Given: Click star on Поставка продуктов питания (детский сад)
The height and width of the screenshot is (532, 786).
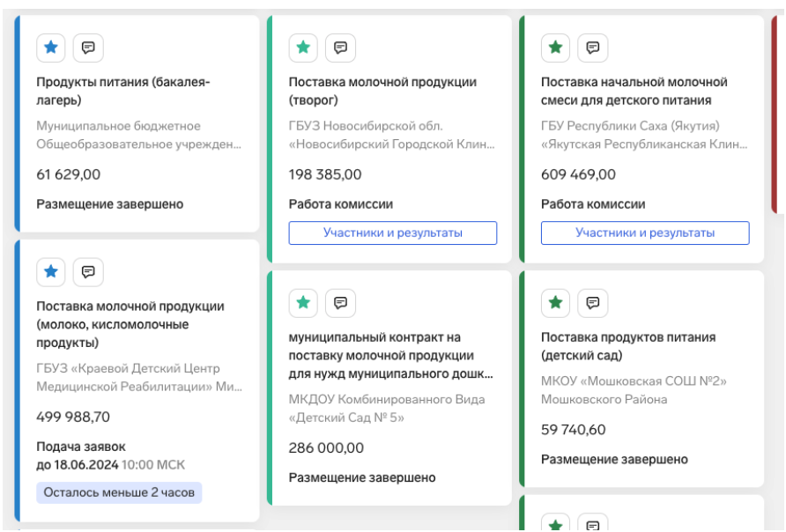Looking at the screenshot, I should tap(555, 303).
